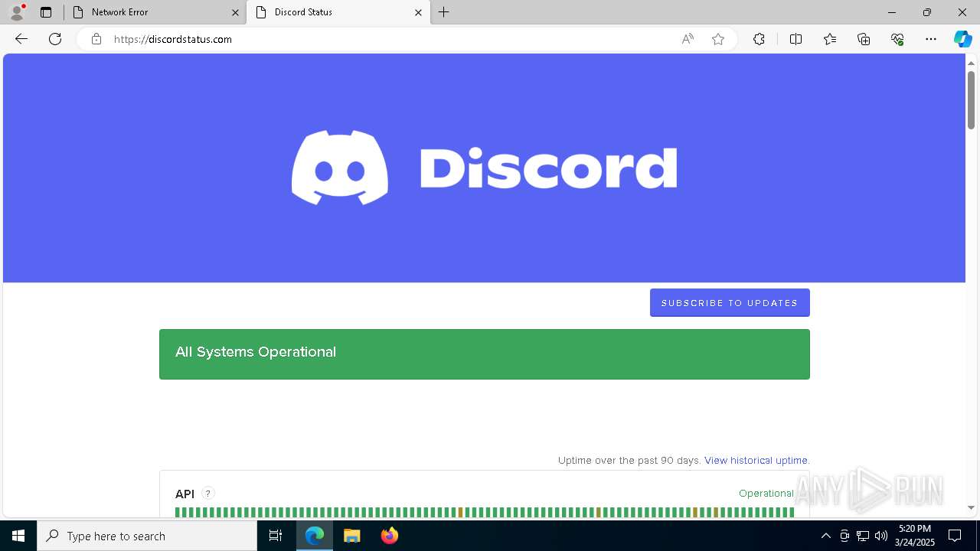
Task: Click the Discord logo banner
Action: [484, 168]
